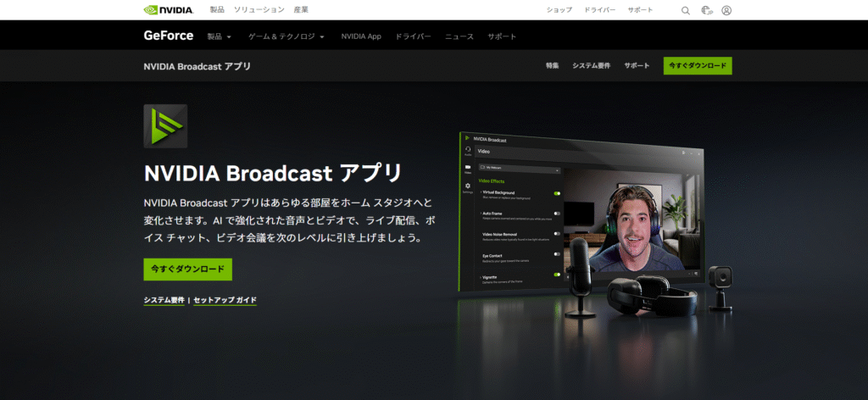This screenshot has height=400, width=868.
Task: Open the ソリューション menu
Action: pos(259,10)
